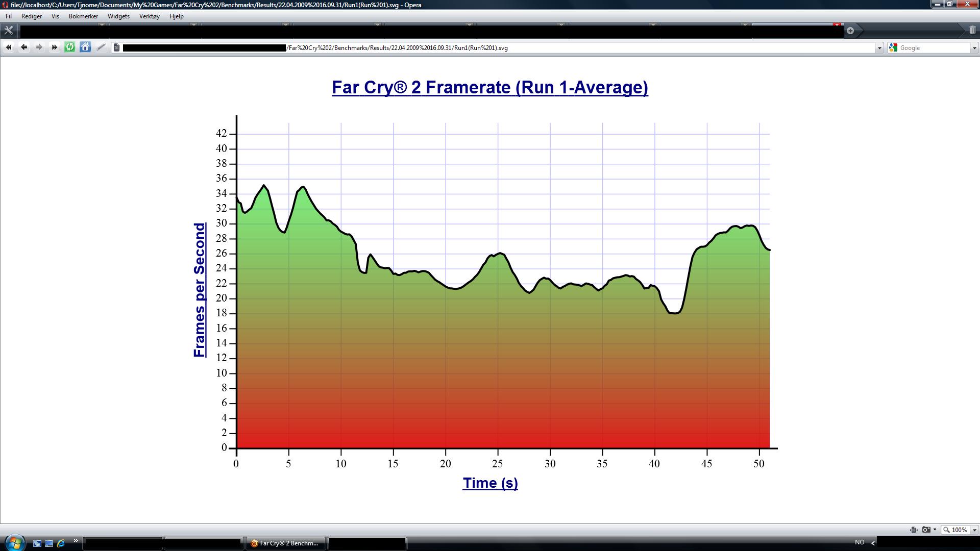
Task: Click the Google search engine icon
Action: point(893,47)
